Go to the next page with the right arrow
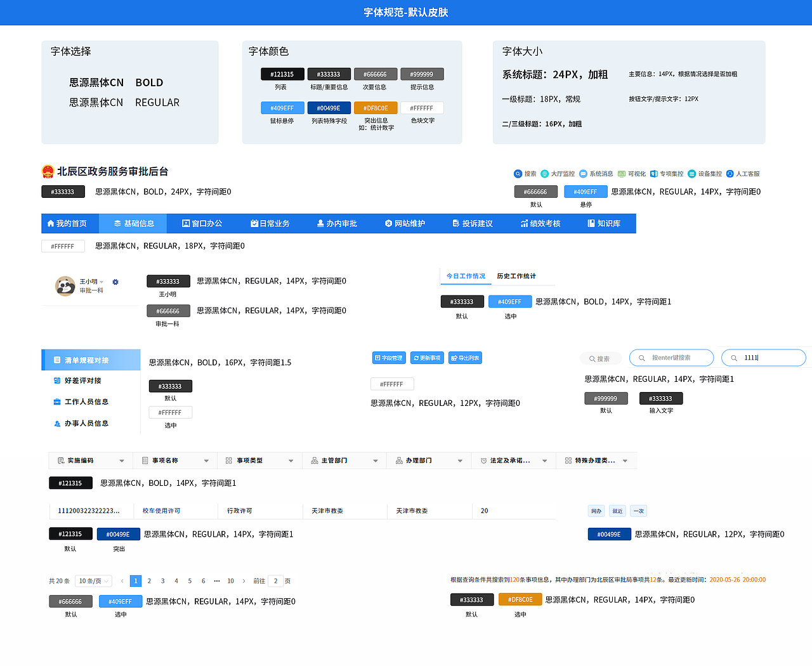 [244, 581]
